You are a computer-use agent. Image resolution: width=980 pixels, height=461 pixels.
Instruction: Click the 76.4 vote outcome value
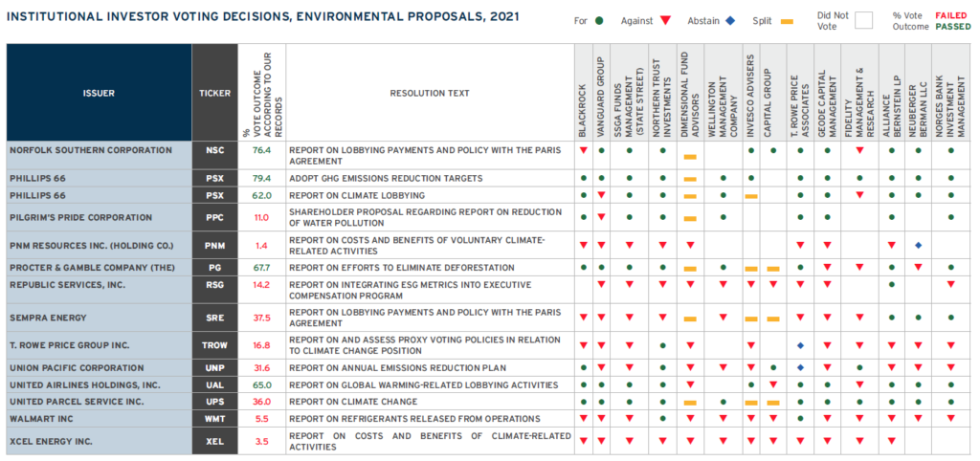(x=261, y=150)
